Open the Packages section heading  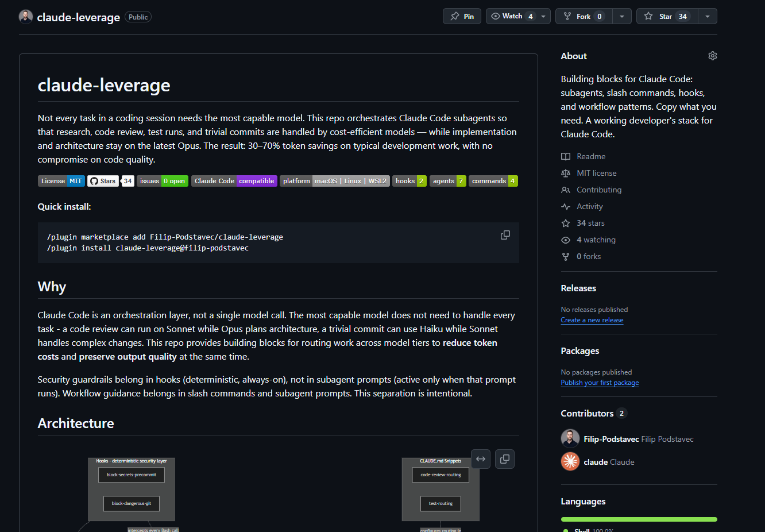click(x=580, y=351)
